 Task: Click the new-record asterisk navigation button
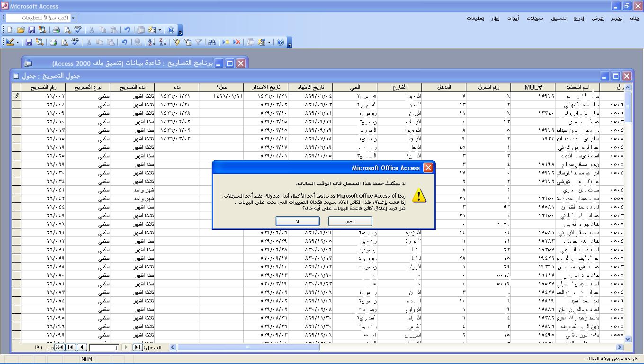(x=60, y=347)
